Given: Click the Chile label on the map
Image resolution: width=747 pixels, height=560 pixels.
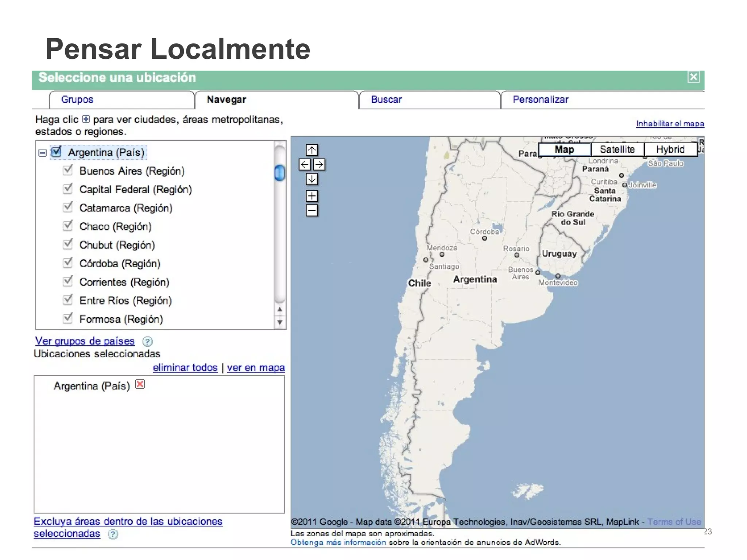Looking at the screenshot, I should coord(419,283).
